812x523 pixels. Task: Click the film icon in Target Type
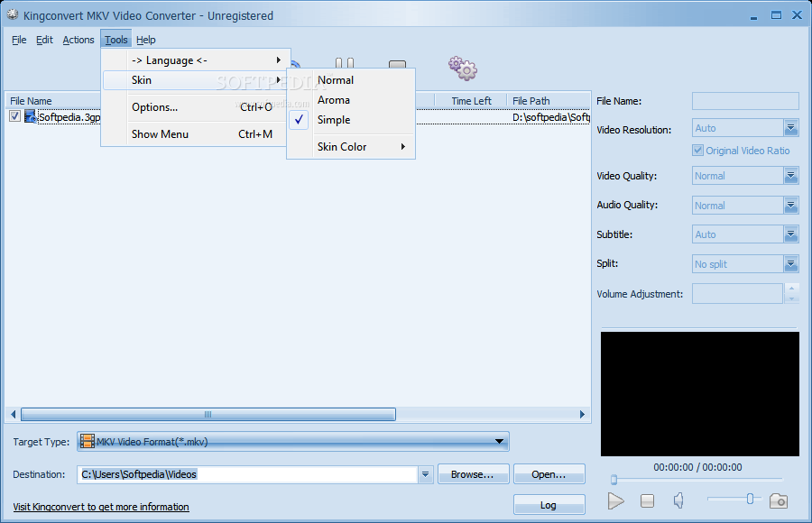tap(88, 442)
